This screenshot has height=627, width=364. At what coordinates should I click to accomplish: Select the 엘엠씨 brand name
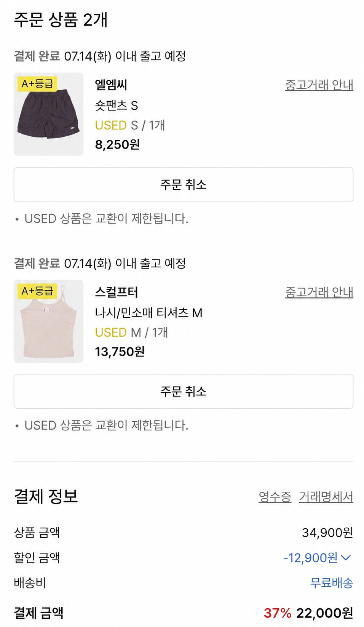[x=111, y=85]
